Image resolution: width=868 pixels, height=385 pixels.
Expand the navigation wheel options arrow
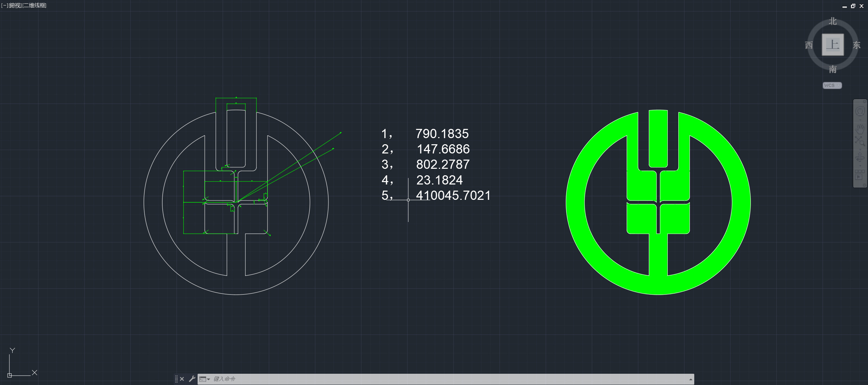[860, 120]
